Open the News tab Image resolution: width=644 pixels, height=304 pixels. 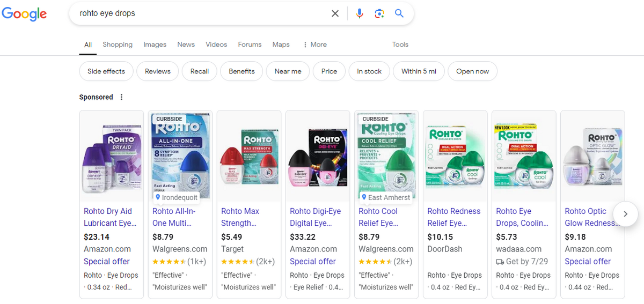[186, 45]
